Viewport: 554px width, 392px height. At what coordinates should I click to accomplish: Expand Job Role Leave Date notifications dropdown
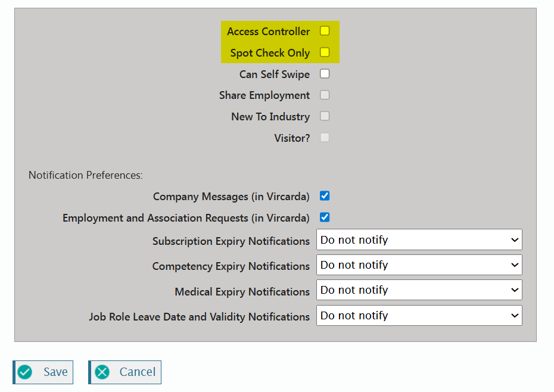419,316
